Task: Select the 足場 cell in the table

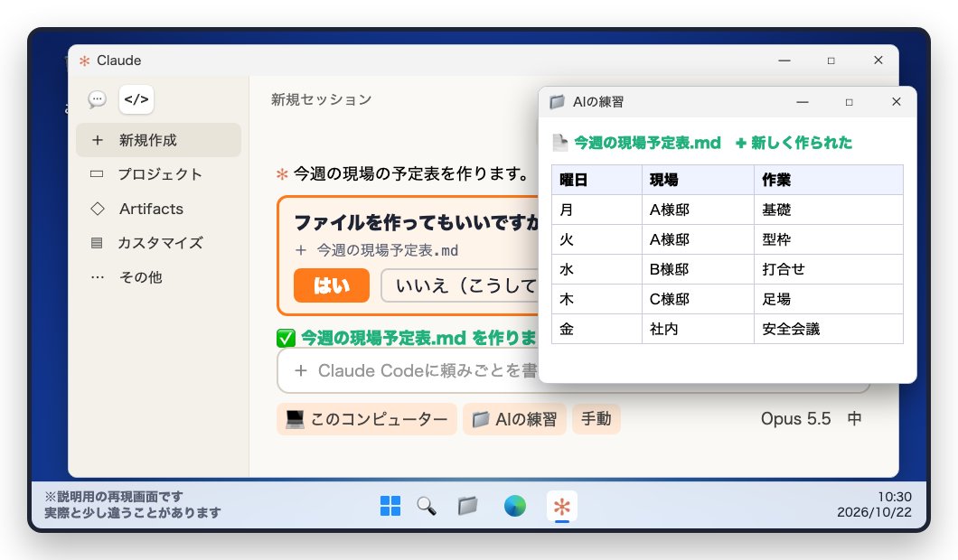Action: pyautogui.click(x=828, y=299)
